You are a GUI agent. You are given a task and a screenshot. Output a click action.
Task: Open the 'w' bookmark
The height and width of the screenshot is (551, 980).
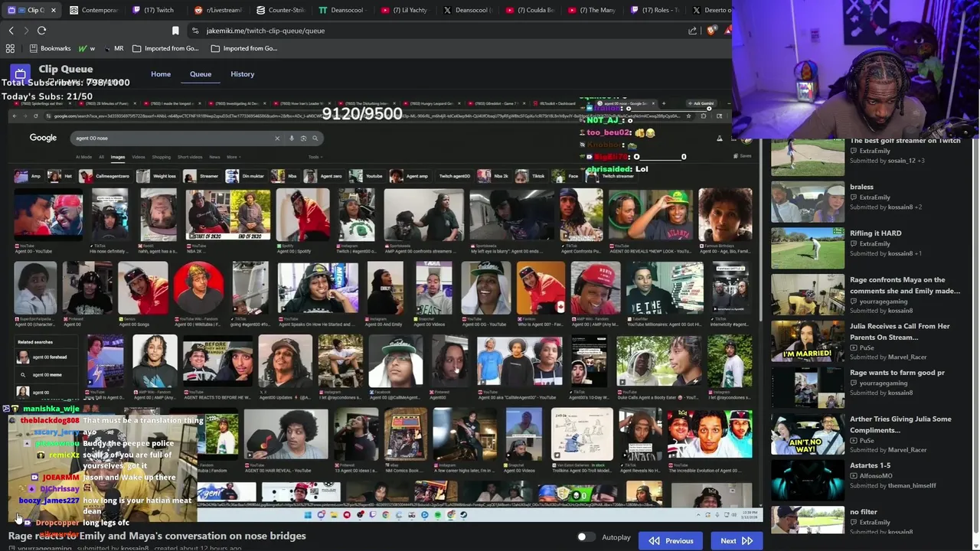[x=87, y=48]
